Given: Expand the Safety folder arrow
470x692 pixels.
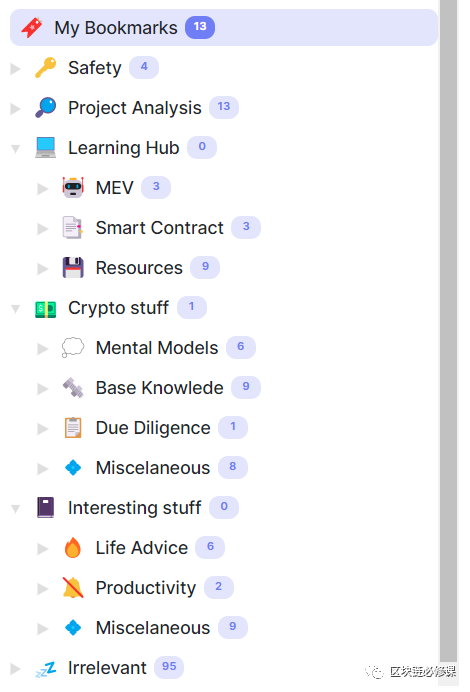Looking at the screenshot, I should click(x=15, y=68).
